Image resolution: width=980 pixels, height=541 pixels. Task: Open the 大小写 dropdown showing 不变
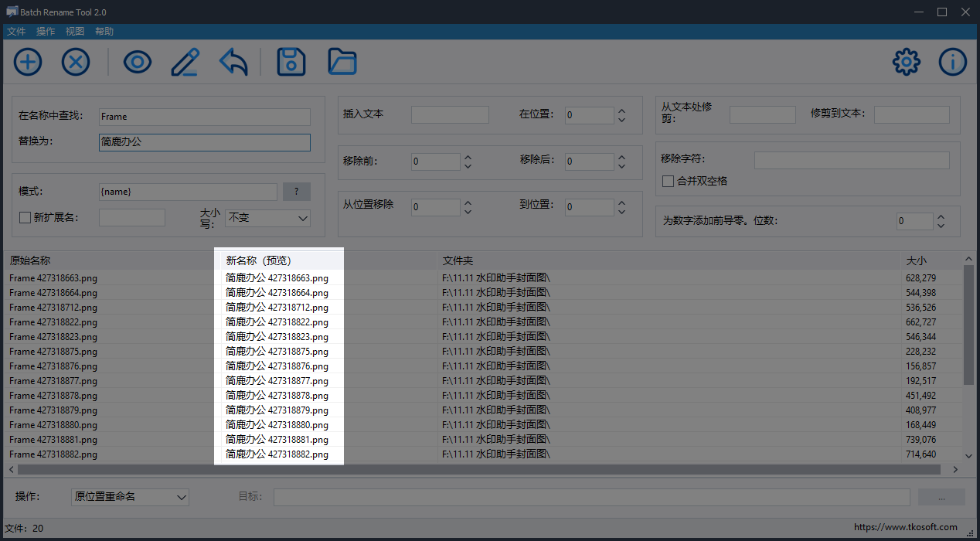click(x=267, y=218)
